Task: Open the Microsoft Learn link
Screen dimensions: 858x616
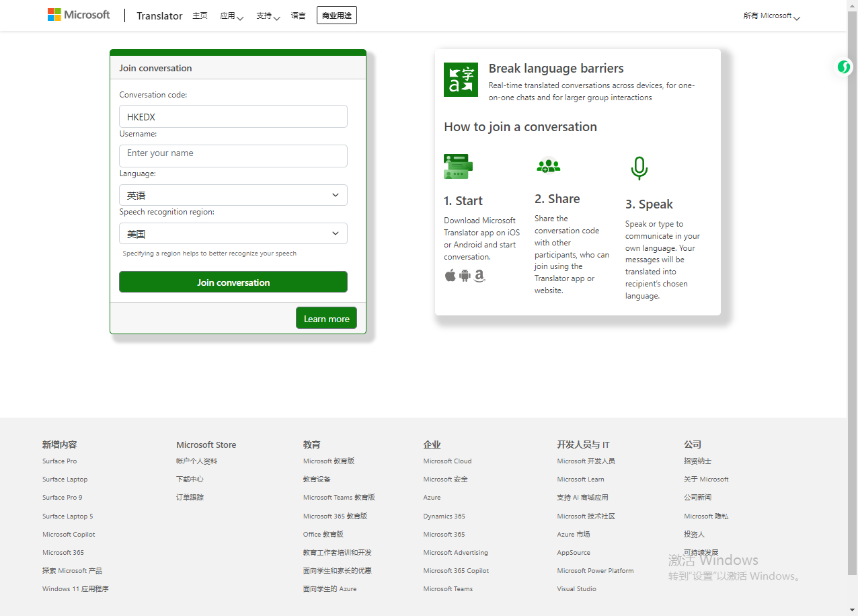Action: (580, 479)
